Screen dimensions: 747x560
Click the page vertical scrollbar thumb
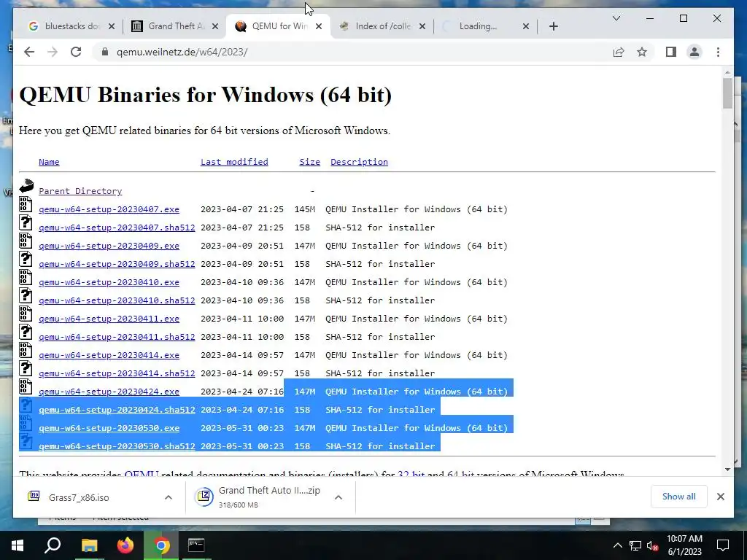(727, 93)
